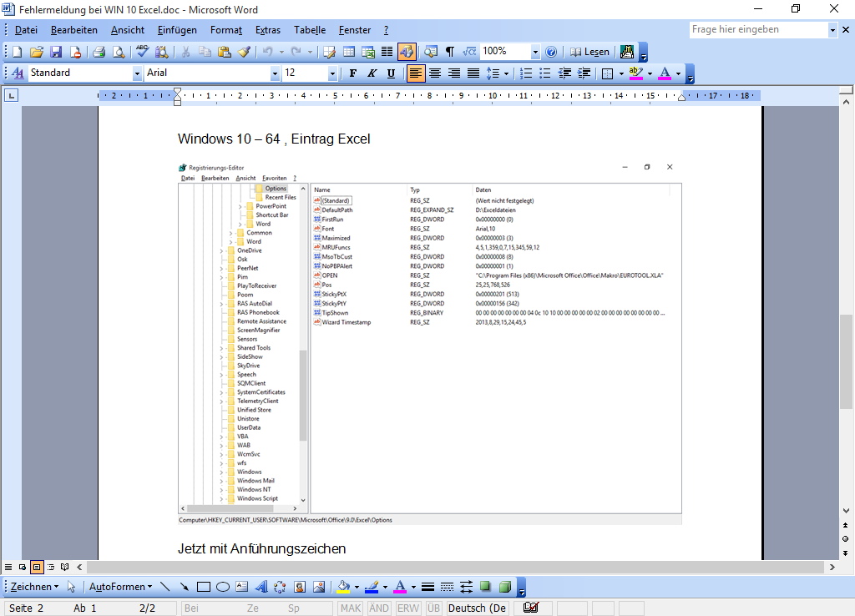Click the ÄND track changes indicator
The image size is (855, 616).
click(379, 608)
